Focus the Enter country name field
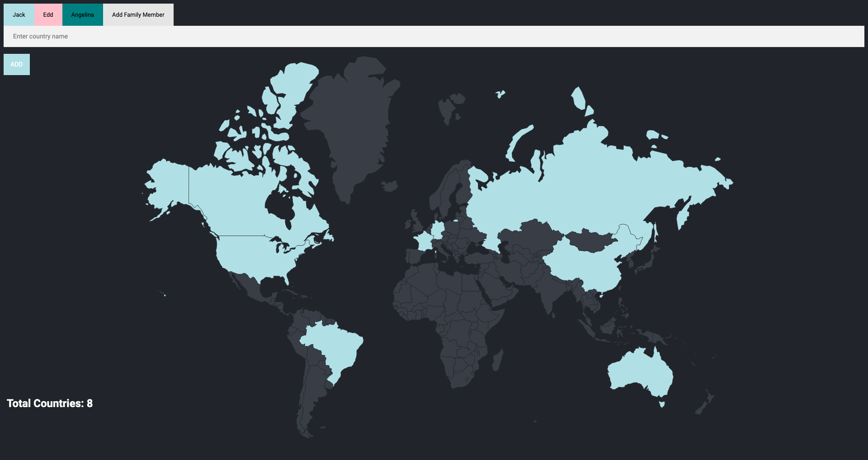The height and width of the screenshot is (460, 868). pyautogui.click(x=433, y=36)
